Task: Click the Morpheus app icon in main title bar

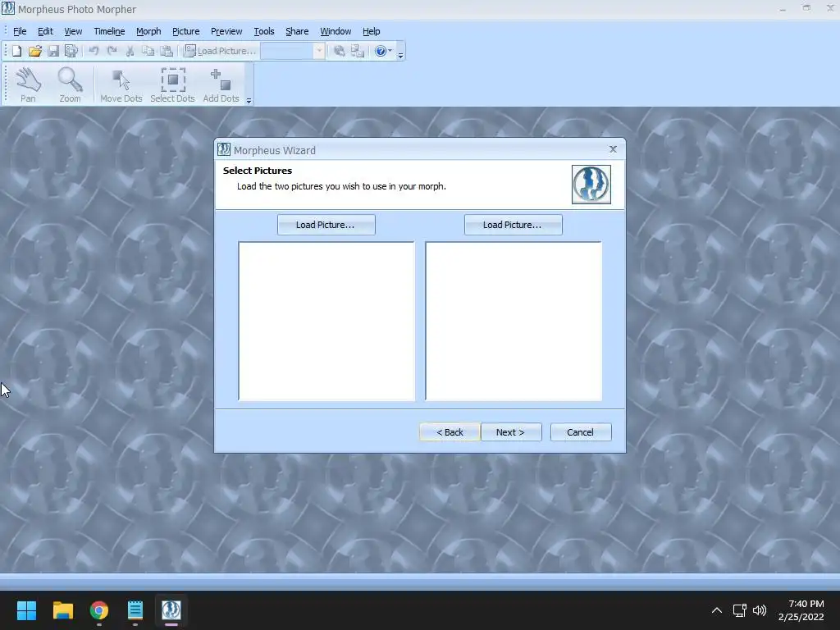Action: tap(8, 9)
